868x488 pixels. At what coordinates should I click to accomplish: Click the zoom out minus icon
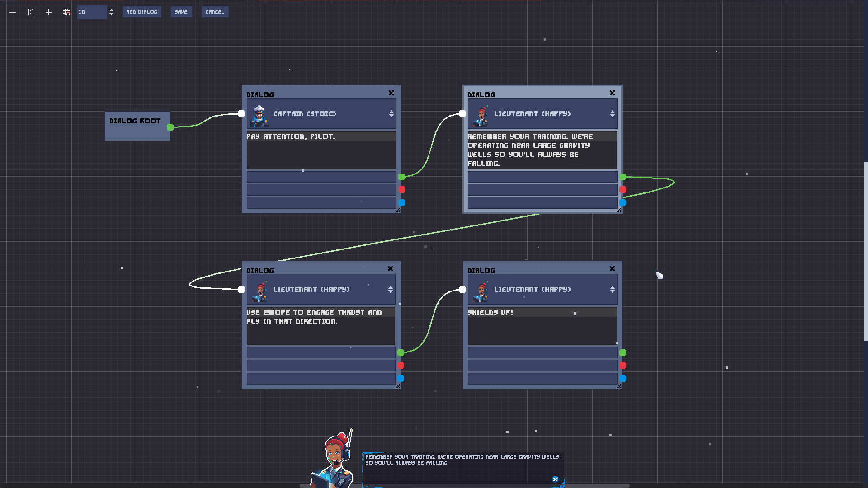(x=12, y=12)
